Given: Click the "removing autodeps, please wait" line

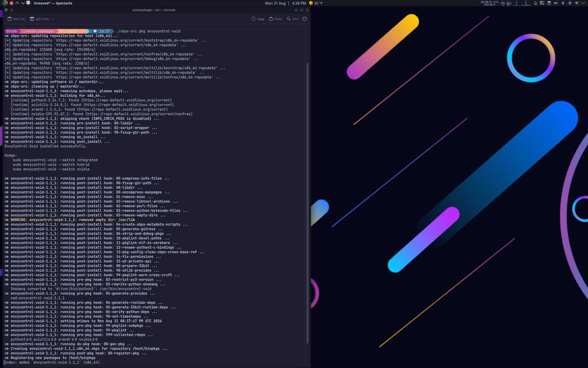Looking at the screenshot, I should coord(66,91).
